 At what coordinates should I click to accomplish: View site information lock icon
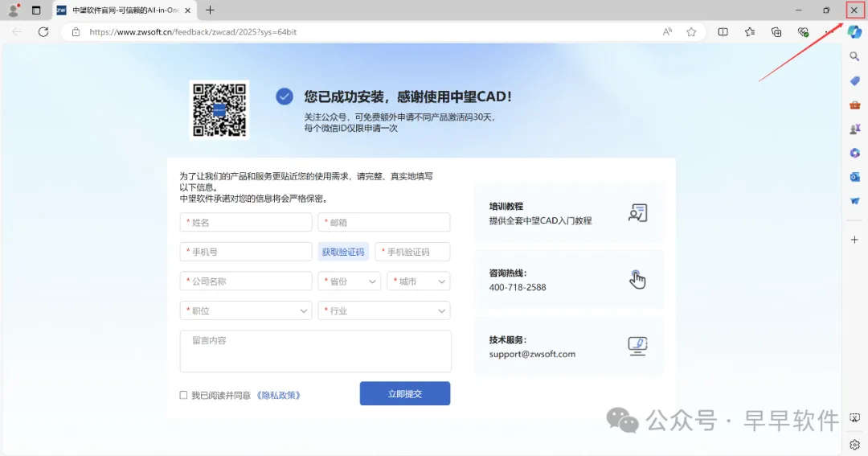[76, 32]
